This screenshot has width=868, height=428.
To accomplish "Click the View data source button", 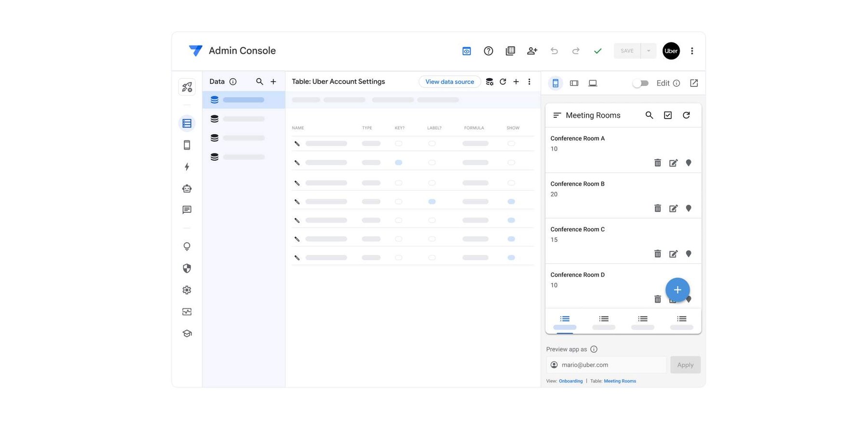I will (x=450, y=82).
